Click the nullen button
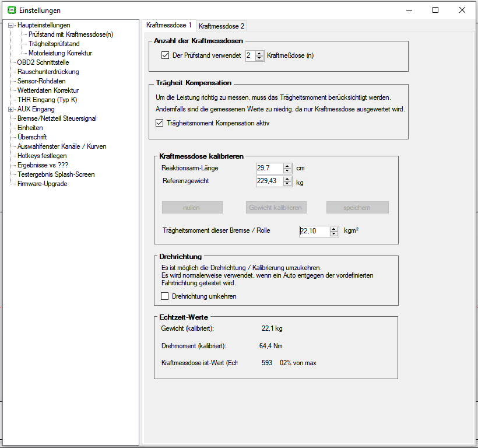The image size is (478, 448). coord(192,208)
